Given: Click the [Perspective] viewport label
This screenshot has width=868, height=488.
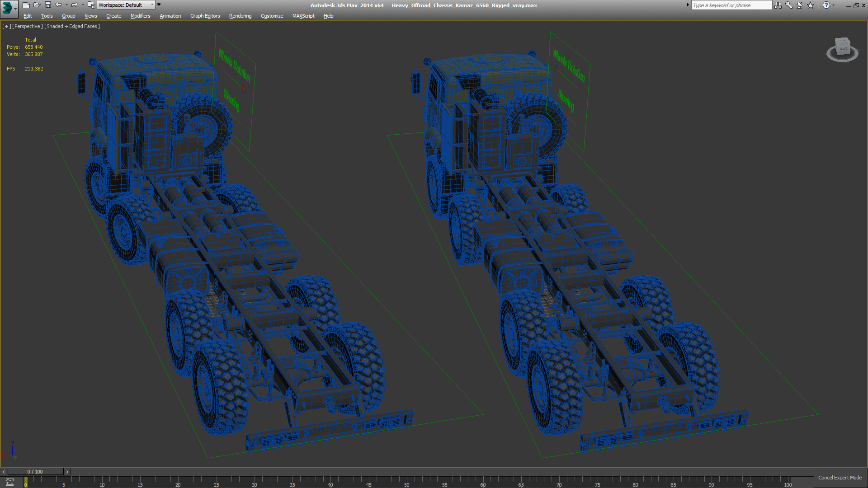Looking at the screenshot, I should tap(28, 26).
